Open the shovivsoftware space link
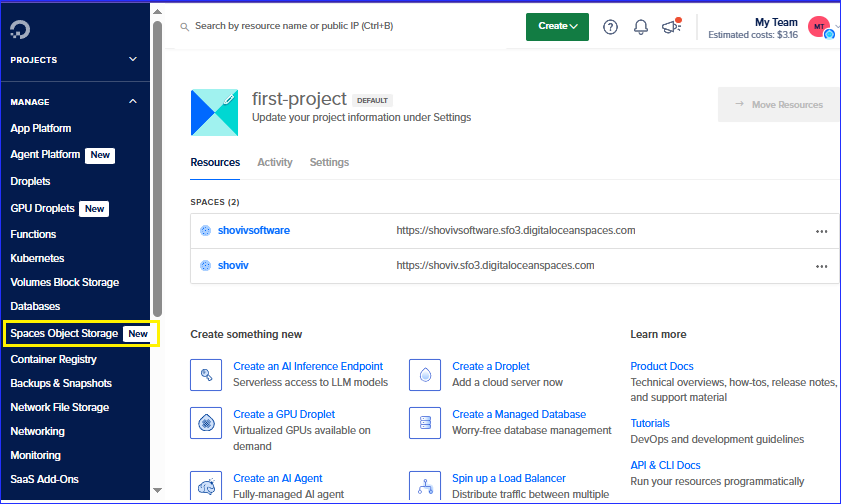 [253, 231]
